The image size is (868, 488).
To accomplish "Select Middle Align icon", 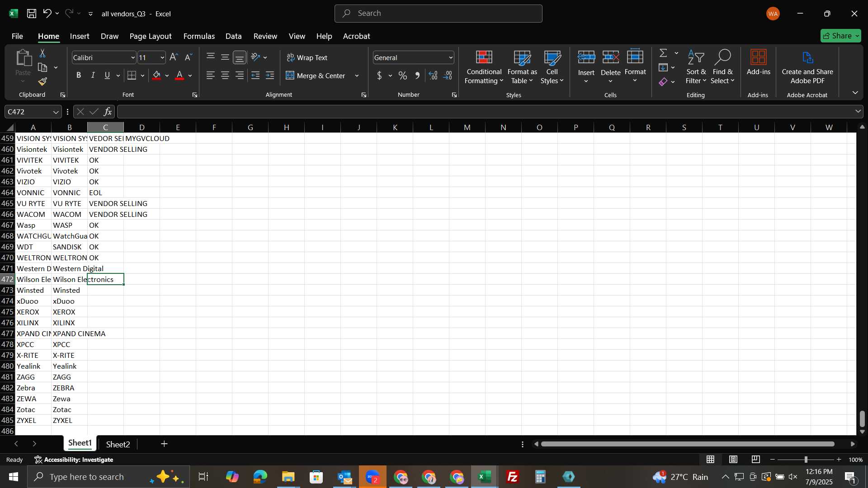I will 225,57.
